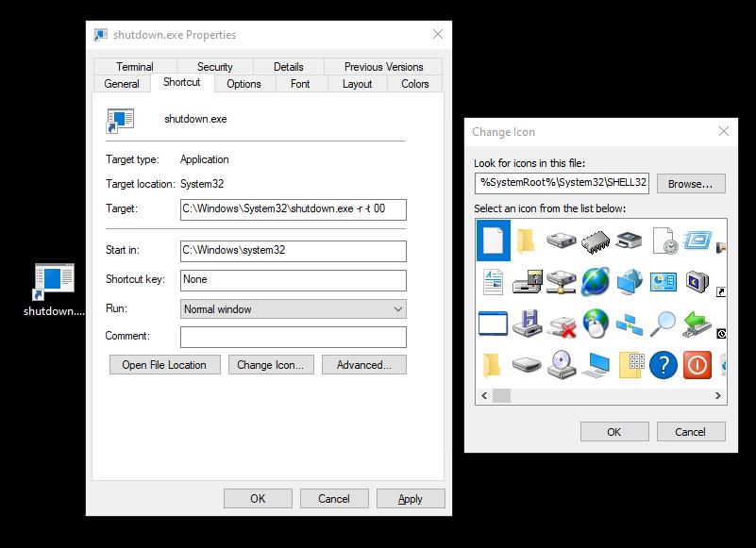Choose the magnifying glass search icon
Viewport: 756px width, 548px height.
tap(664, 323)
